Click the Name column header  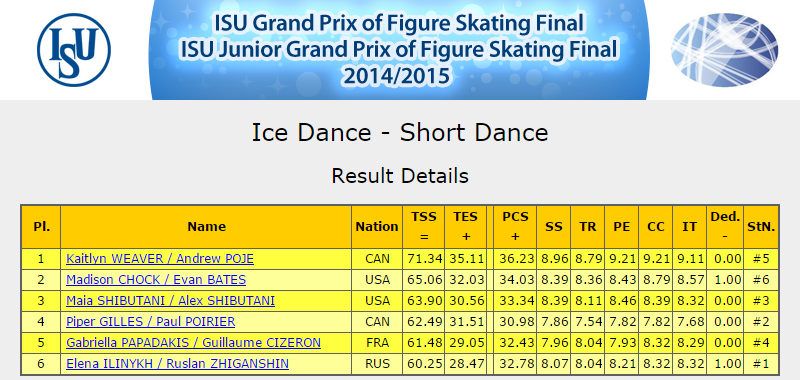(x=206, y=227)
